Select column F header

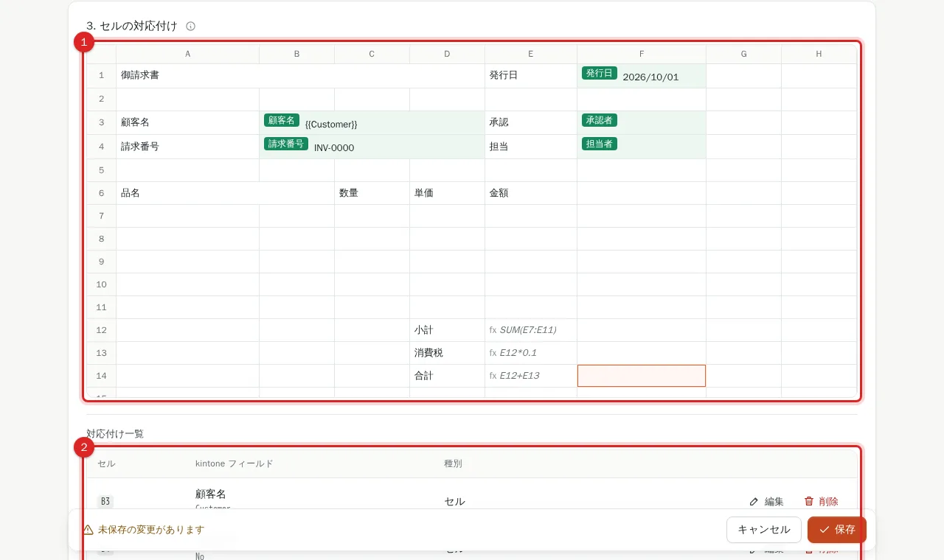coord(642,54)
